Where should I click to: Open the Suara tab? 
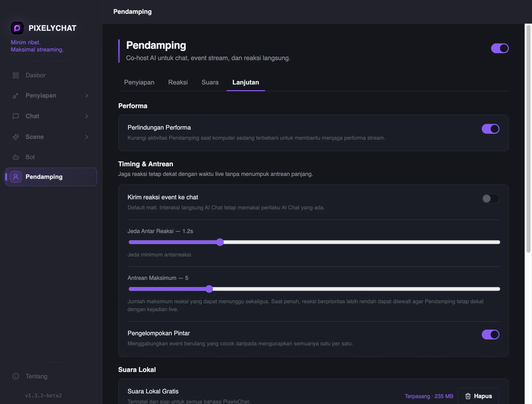(210, 82)
